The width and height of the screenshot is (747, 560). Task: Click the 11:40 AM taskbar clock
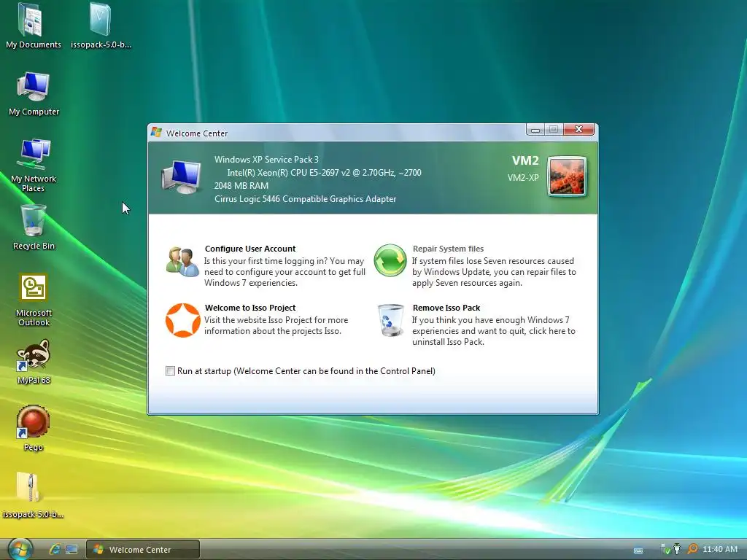(x=720, y=550)
